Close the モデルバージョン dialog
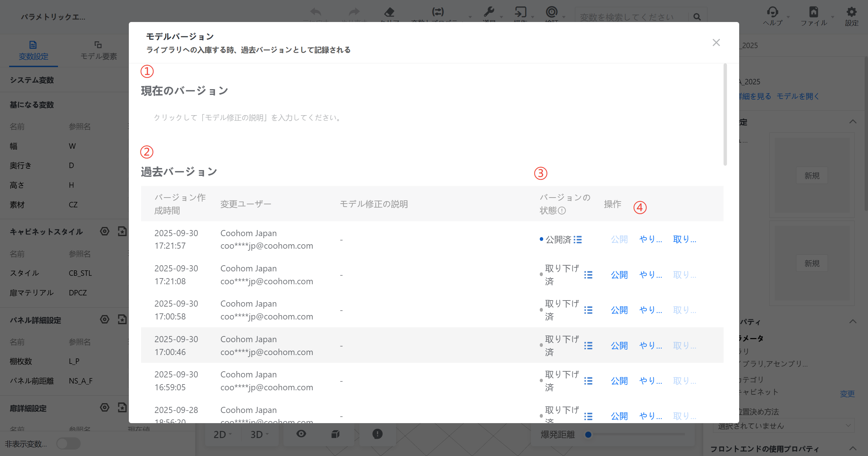 pos(716,42)
